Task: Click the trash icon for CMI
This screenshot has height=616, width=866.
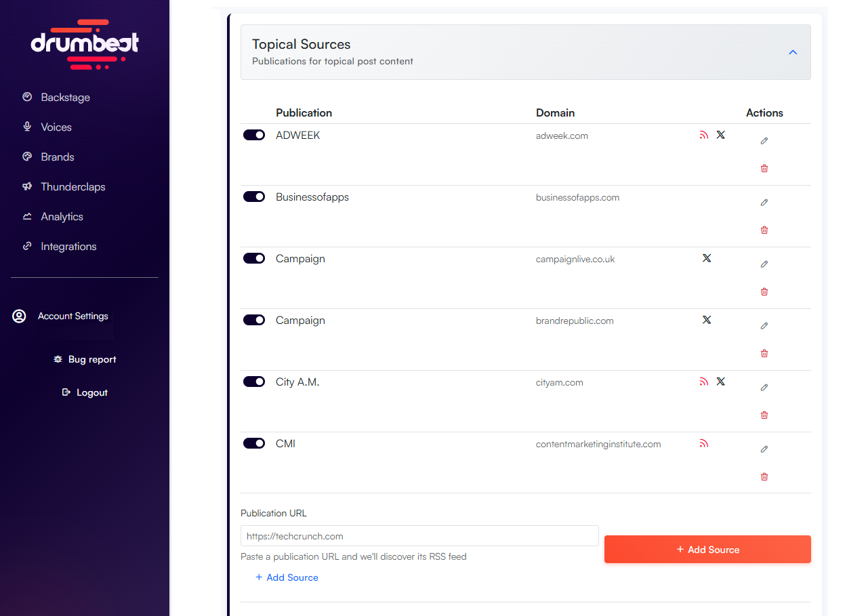Action: [x=764, y=477]
